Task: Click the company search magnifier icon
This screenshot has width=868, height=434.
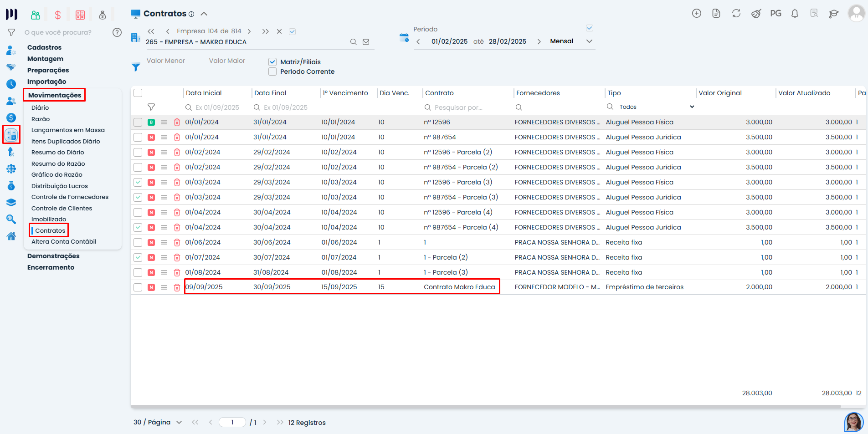Action: [x=353, y=42]
